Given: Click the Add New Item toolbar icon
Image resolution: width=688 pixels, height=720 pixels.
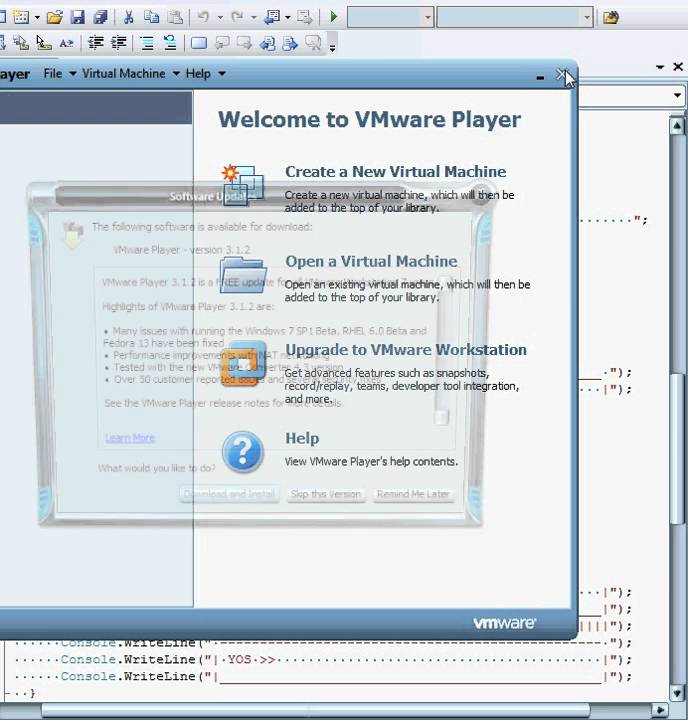Looking at the screenshot, I should (x=20, y=17).
